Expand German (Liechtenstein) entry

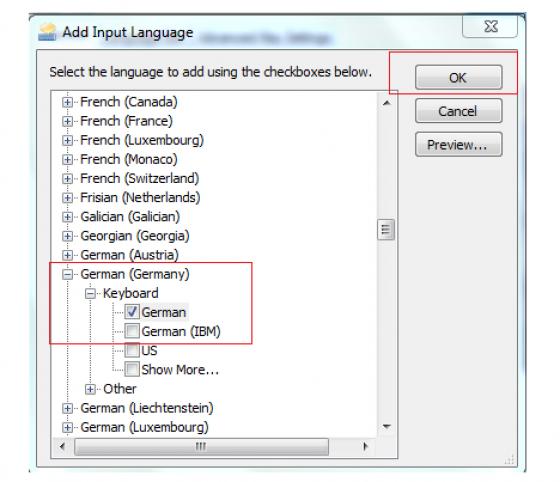pos(67,408)
